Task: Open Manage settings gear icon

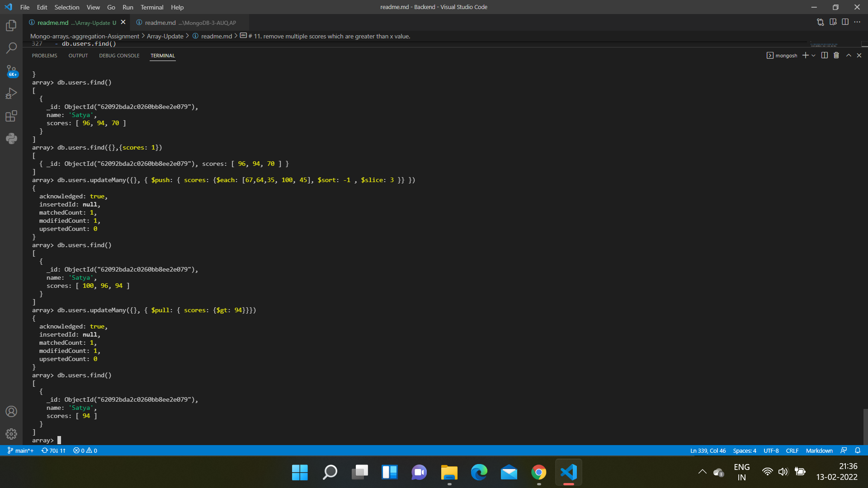Action: (11, 434)
